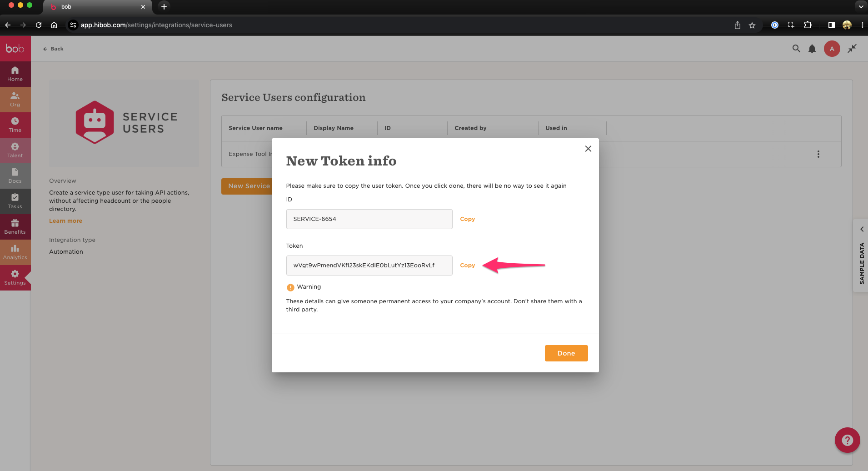This screenshot has width=868, height=471.
Task: Click the ID field showing SERVICE-6654
Action: tap(369, 219)
